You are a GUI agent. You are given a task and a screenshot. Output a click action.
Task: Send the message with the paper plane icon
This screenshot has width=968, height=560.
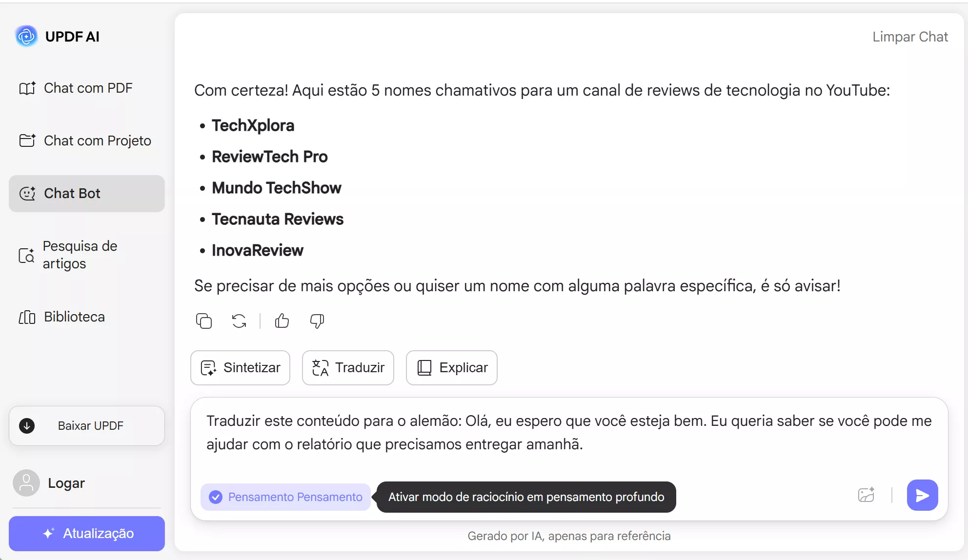(922, 495)
